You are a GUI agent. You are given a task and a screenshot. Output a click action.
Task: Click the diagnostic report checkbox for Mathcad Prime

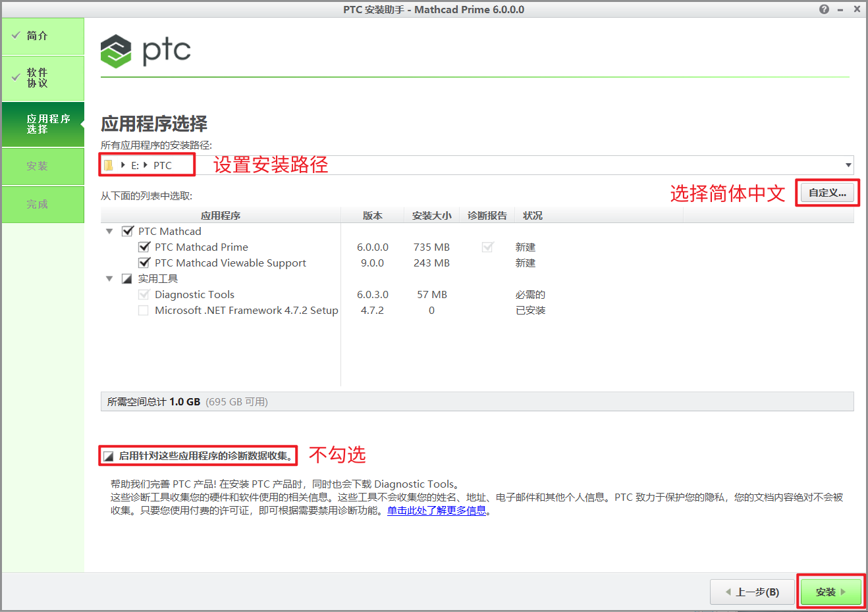(x=487, y=247)
